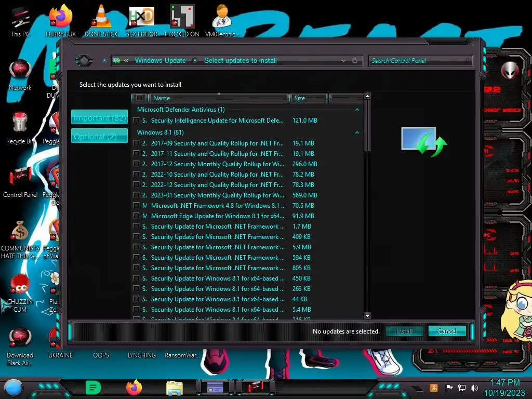Select the Important (82) tab
The height and width of the screenshot is (399, 532).
99,117
